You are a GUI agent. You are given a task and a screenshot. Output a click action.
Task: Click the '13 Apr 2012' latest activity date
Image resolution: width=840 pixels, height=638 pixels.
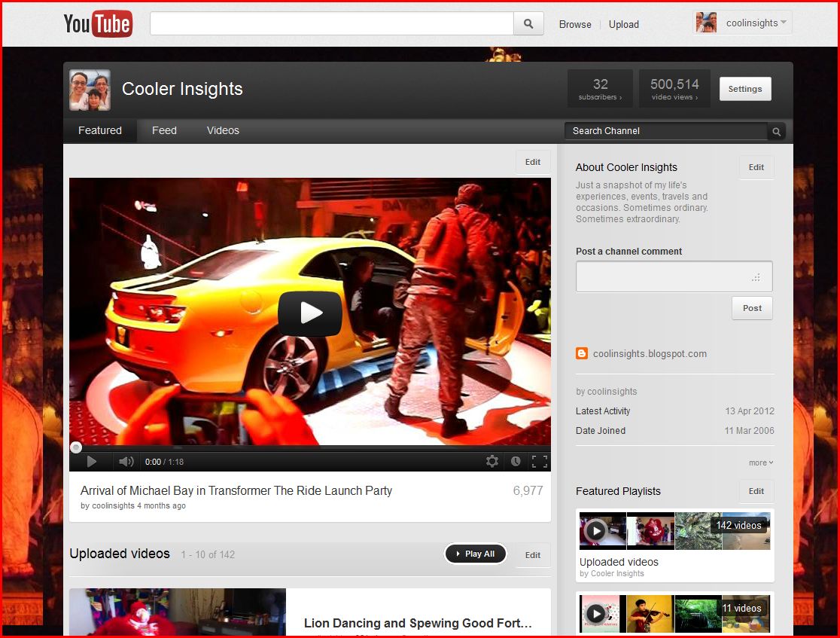(x=750, y=411)
